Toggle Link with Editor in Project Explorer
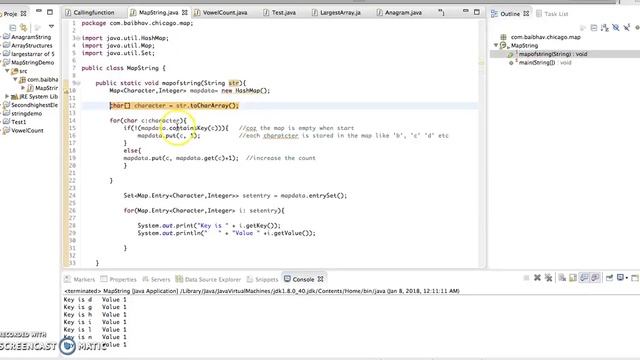 coord(24,28)
